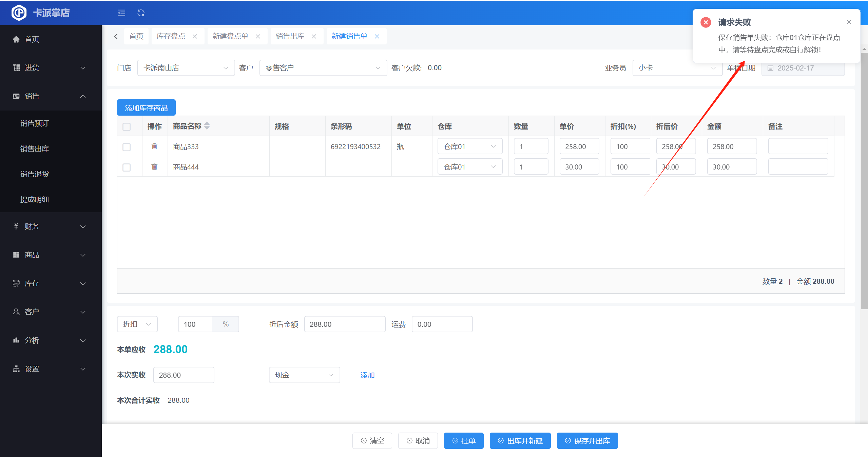Image resolution: width=868 pixels, height=457 pixels.
Task: Close the 库存盘点 tab
Action: 195,36
